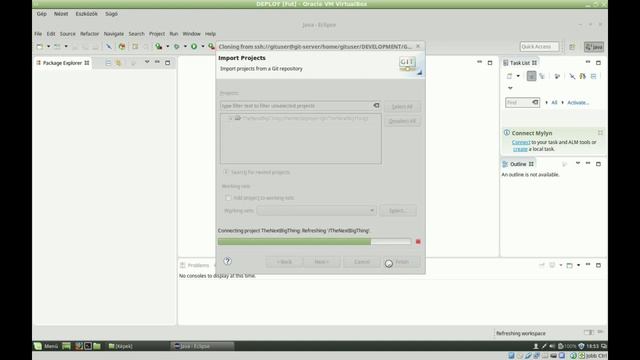Select the Task List tab
This screenshot has height=360, width=640.
click(520, 63)
